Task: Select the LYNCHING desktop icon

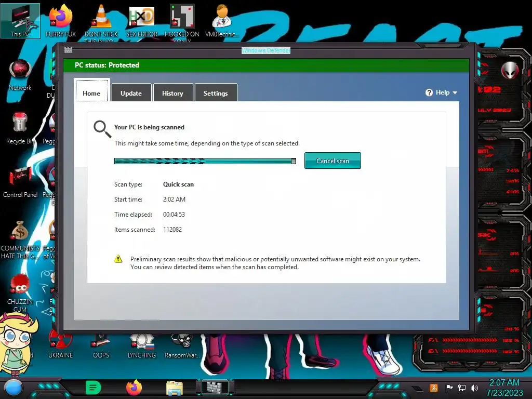Action: click(x=142, y=345)
